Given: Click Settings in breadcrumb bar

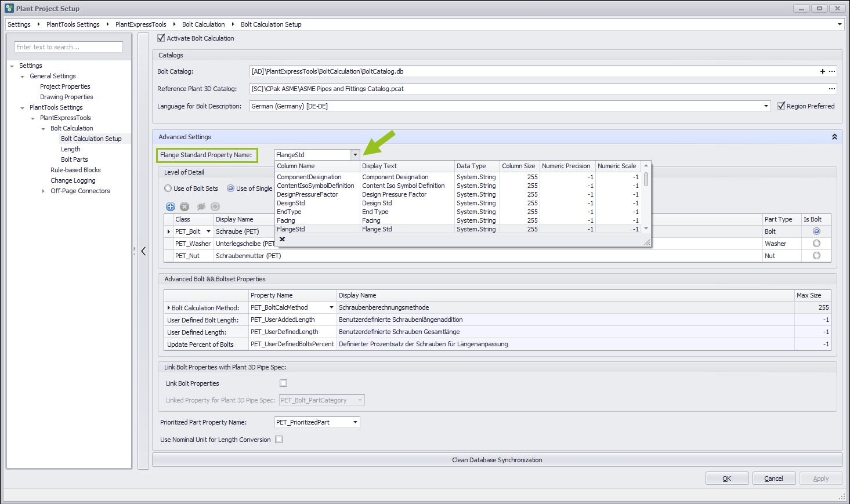Looking at the screenshot, I should [19, 24].
